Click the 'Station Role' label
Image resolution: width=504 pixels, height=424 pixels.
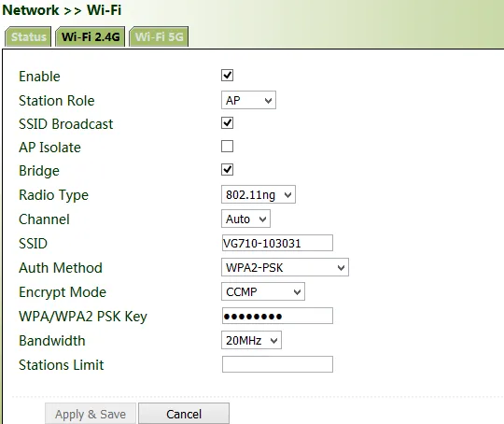coord(57,101)
